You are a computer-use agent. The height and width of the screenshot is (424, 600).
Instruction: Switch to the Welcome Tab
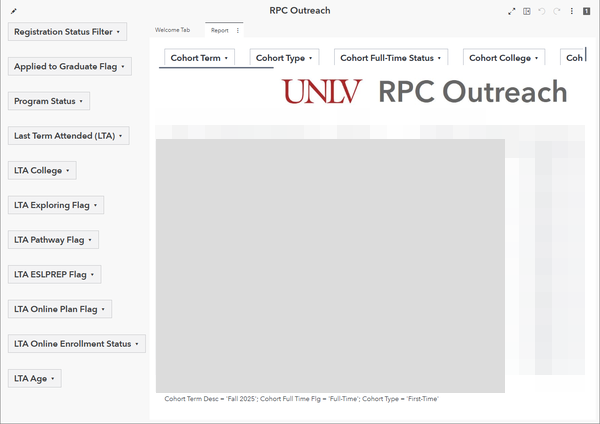click(173, 30)
